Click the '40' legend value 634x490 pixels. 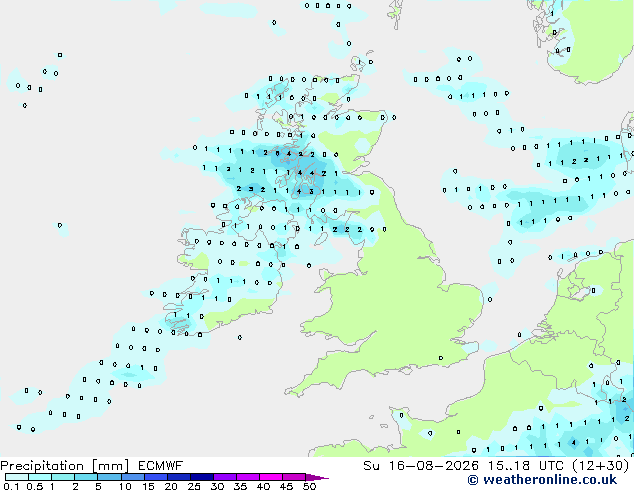[x=263, y=486]
